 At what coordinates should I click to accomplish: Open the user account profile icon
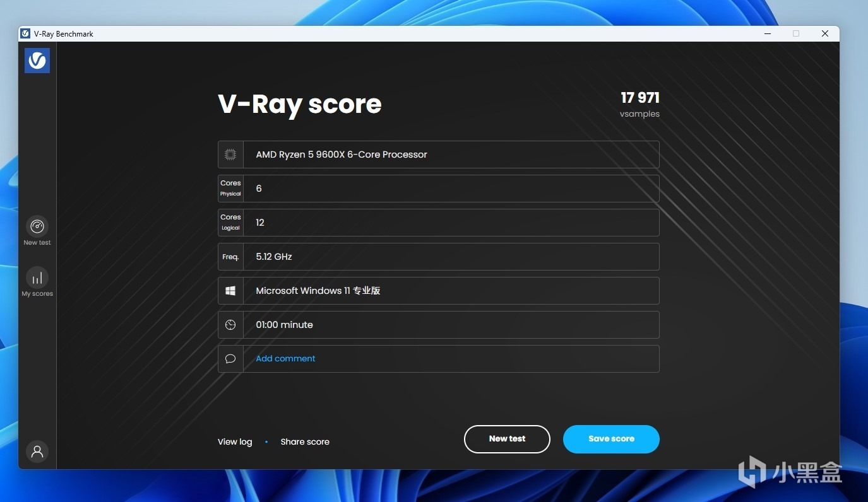click(x=37, y=452)
